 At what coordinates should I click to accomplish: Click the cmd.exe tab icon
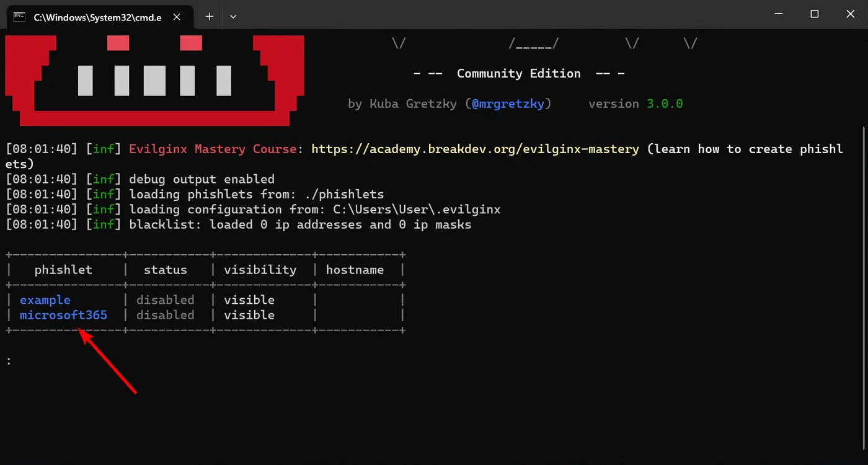pos(19,17)
